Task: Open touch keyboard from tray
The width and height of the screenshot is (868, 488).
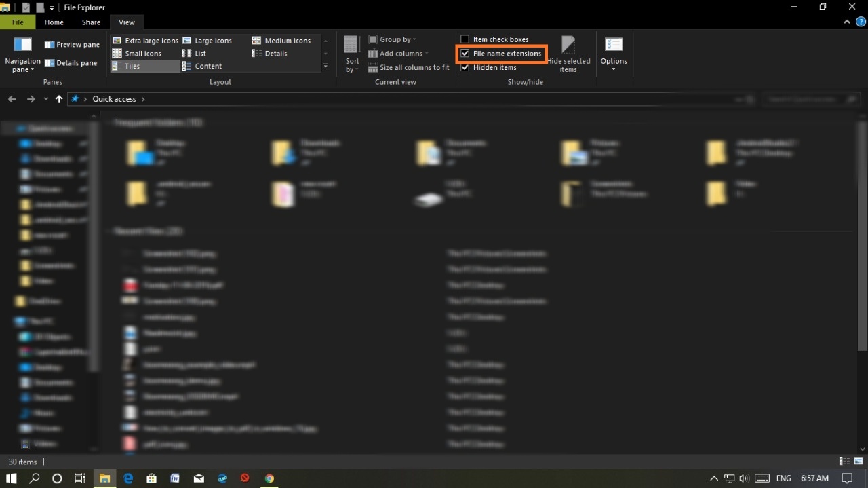Action: (x=762, y=478)
